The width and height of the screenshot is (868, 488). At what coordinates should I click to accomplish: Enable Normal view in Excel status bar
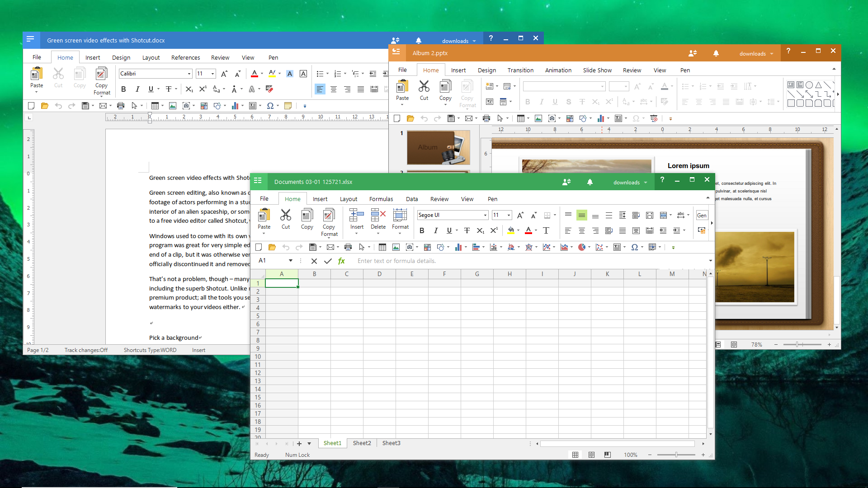coord(576,455)
